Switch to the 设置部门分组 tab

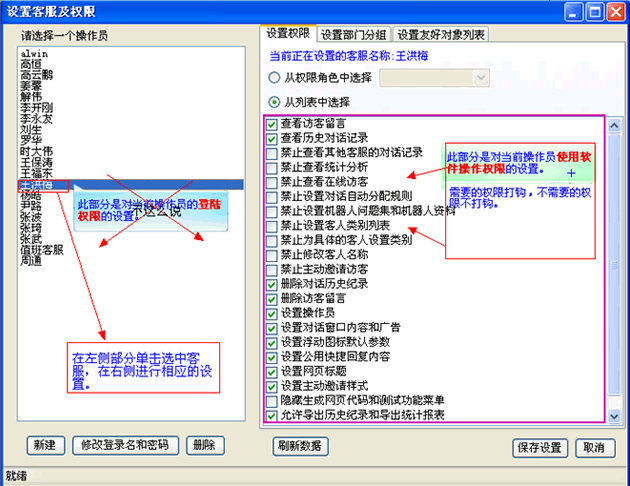click(354, 34)
